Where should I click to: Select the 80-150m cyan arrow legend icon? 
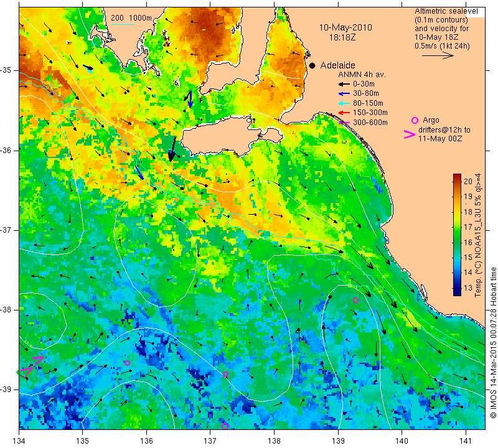344,103
